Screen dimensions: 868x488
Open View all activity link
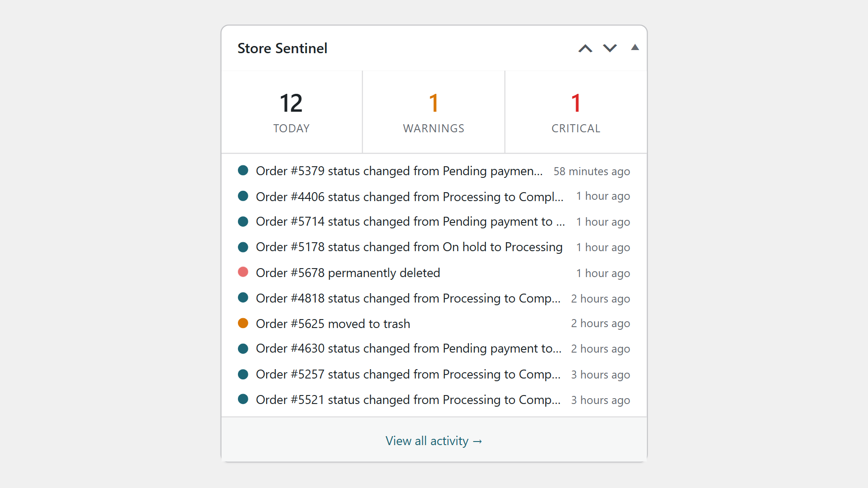point(434,441)
